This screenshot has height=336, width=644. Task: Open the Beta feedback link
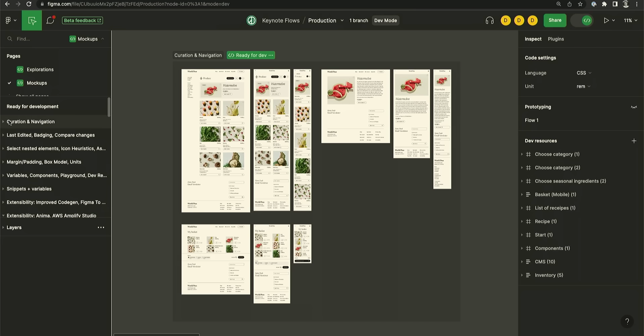pyautogui.click(x=82, y=20)
